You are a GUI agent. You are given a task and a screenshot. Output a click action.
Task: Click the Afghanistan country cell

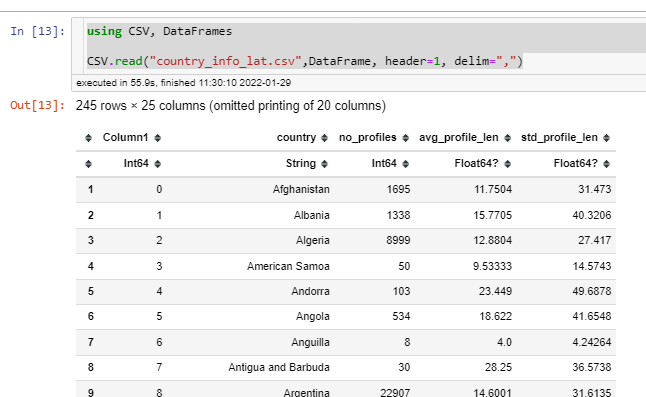click(x=301, y=189)
